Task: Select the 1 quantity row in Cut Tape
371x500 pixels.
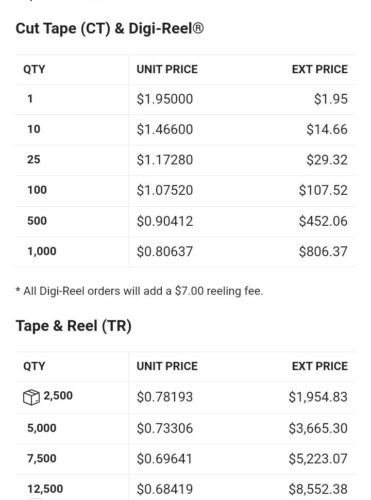Action: pos(185,99)
